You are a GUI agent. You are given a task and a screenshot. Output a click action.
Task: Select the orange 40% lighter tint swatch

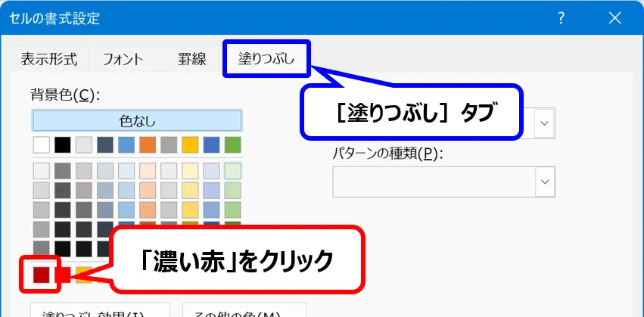148,210
